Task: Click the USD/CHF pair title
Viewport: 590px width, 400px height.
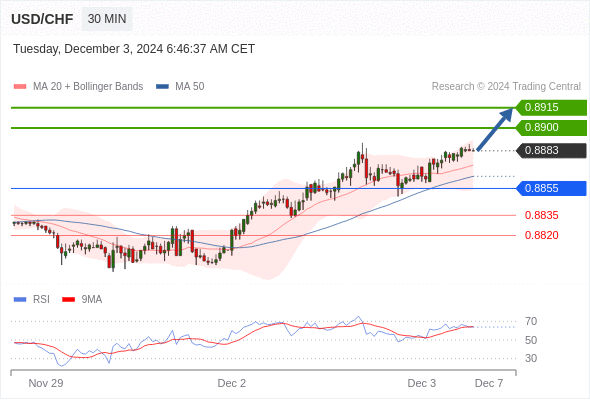Action: point(42,19)
